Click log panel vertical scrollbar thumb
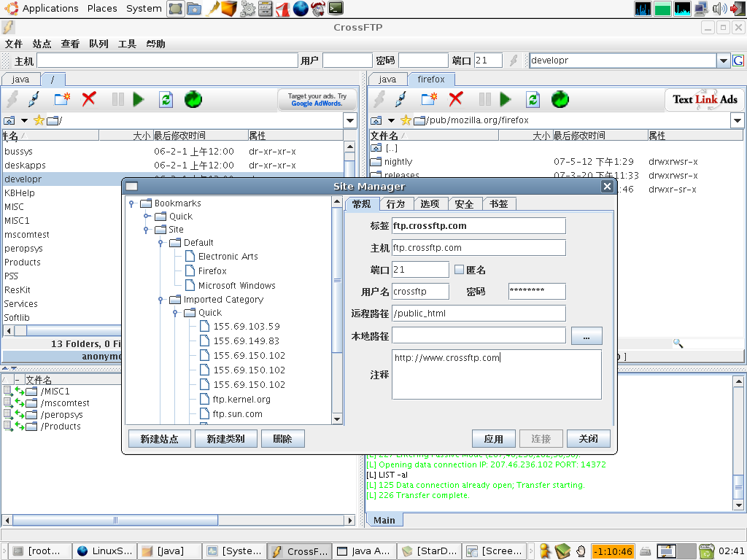Image resolution: width=747 pixels, height=560 pixels. point(738,487)
